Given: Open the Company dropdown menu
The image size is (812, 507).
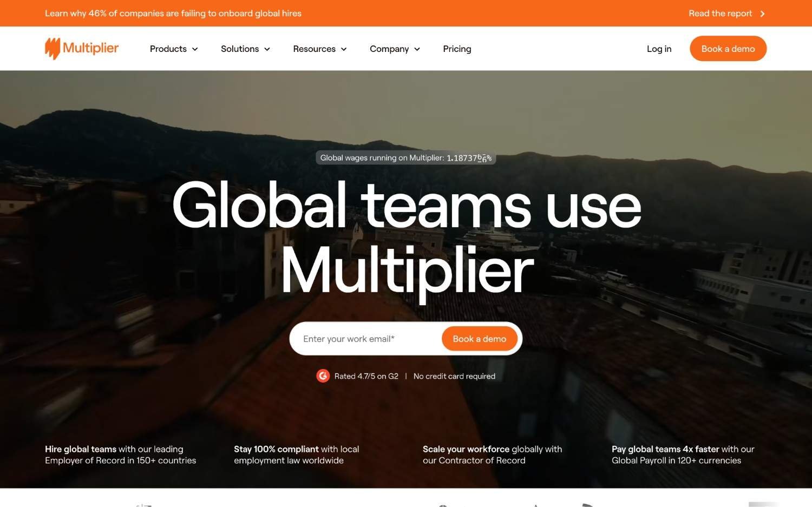Looking at the screenshot, I should 395,49.
